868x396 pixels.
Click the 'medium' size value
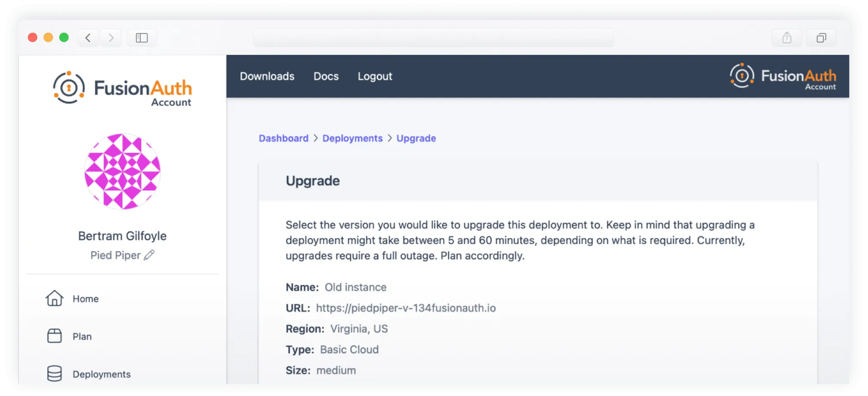click(336, 370)
